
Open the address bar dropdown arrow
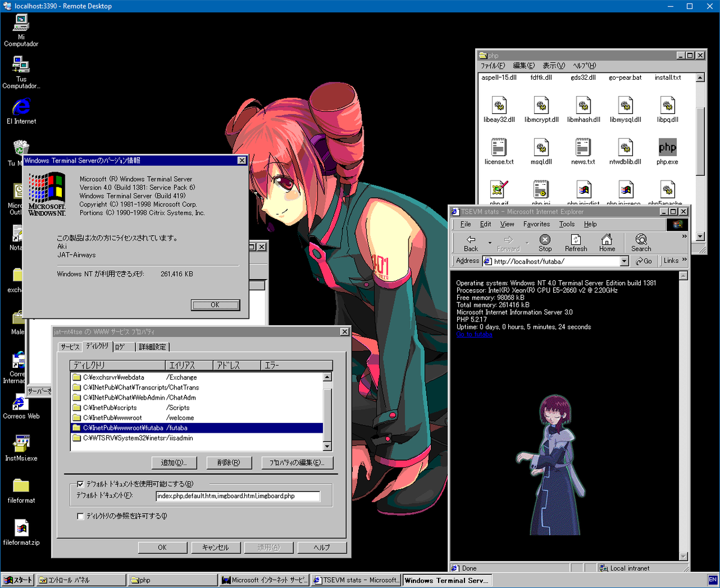[624, 260]
